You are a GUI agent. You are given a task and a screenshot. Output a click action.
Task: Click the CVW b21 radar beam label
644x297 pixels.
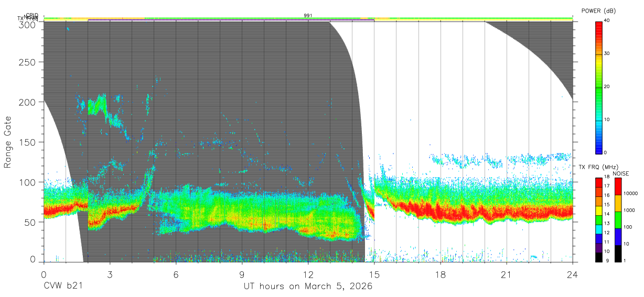point(62,287)
